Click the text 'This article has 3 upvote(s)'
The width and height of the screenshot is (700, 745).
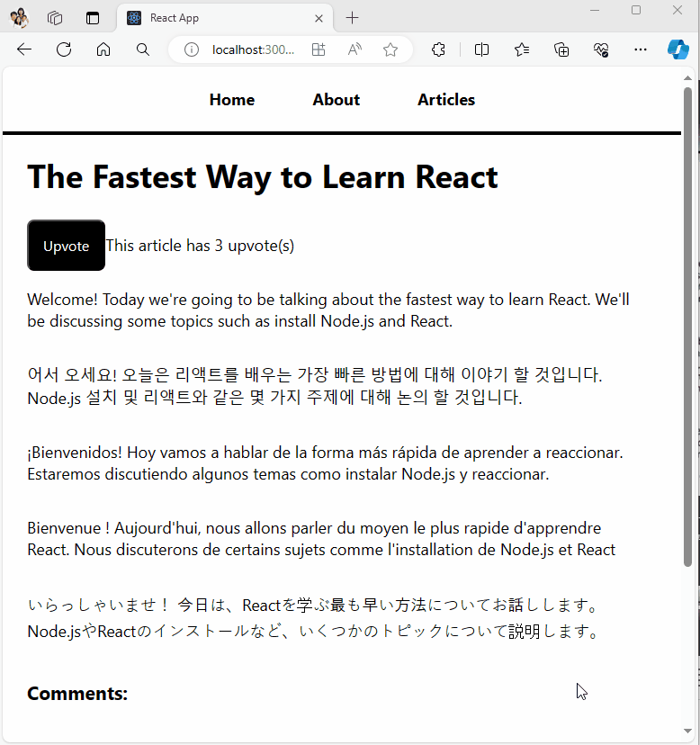tap(200, 246)
